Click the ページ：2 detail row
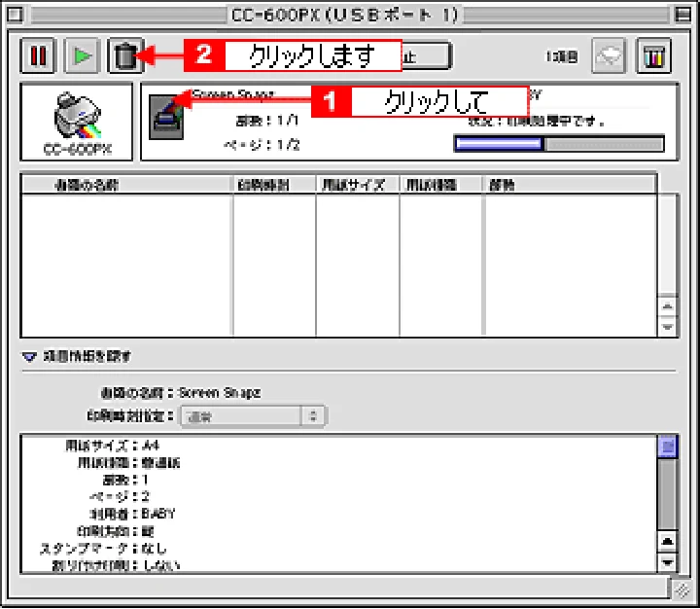The height and width of the screenshot is (609, 700). [x=120, y=496]
